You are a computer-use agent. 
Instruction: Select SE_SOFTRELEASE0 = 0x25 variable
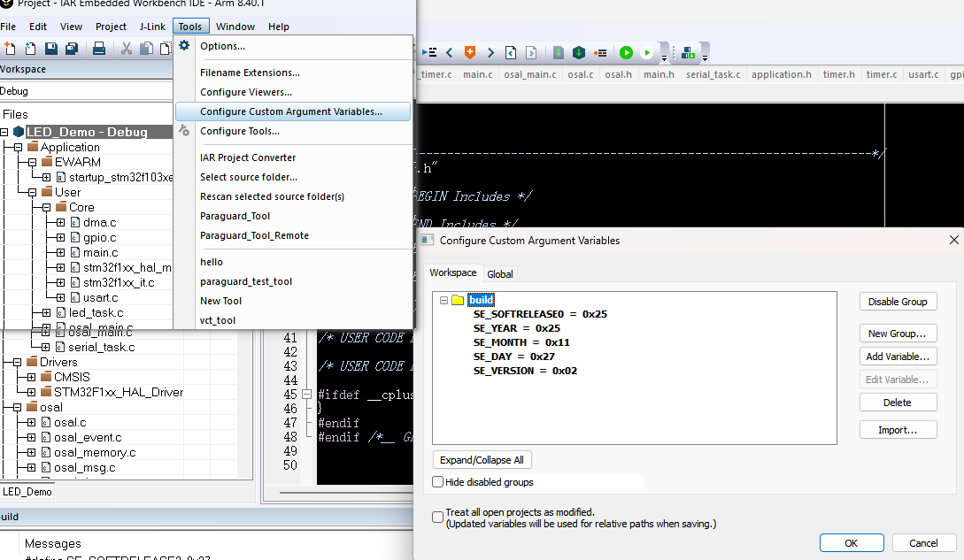pyautogui.click(x=540, y=314)
